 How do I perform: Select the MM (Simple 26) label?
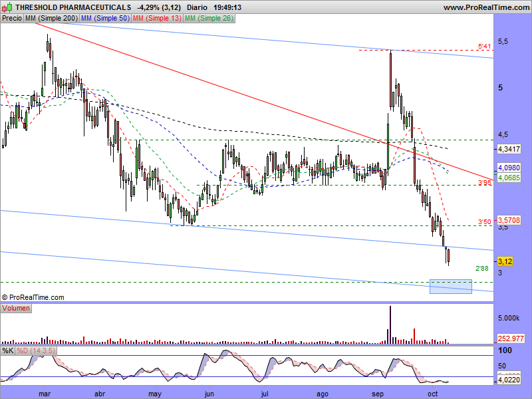(x=209, y=19)
